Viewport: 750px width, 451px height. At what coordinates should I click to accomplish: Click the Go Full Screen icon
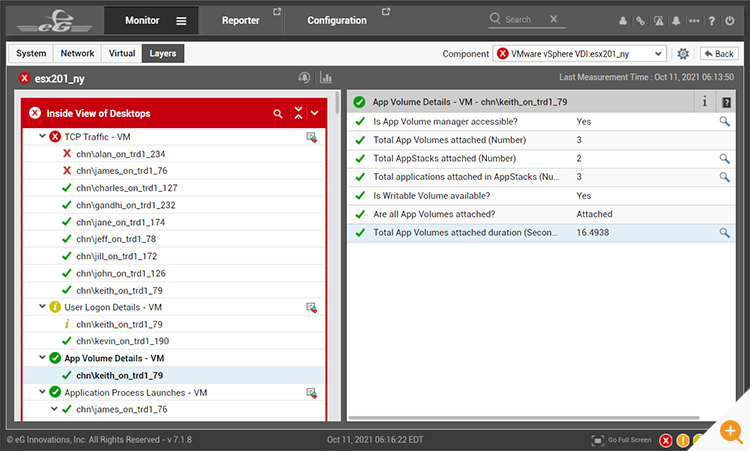pyautogui.click(x=597, y=440)
